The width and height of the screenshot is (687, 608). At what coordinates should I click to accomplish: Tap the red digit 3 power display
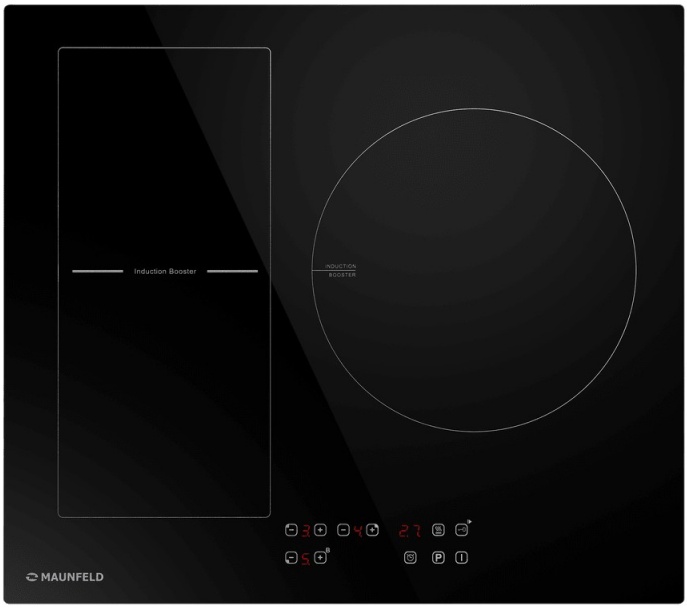[x=306, y=529]
